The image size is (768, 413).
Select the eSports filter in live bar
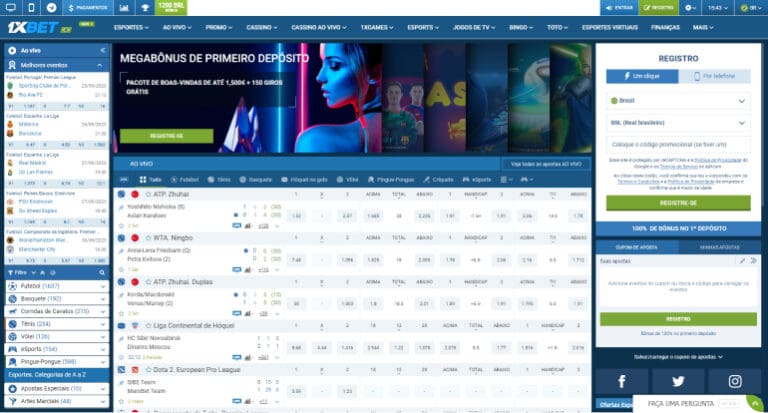point(477,179)
